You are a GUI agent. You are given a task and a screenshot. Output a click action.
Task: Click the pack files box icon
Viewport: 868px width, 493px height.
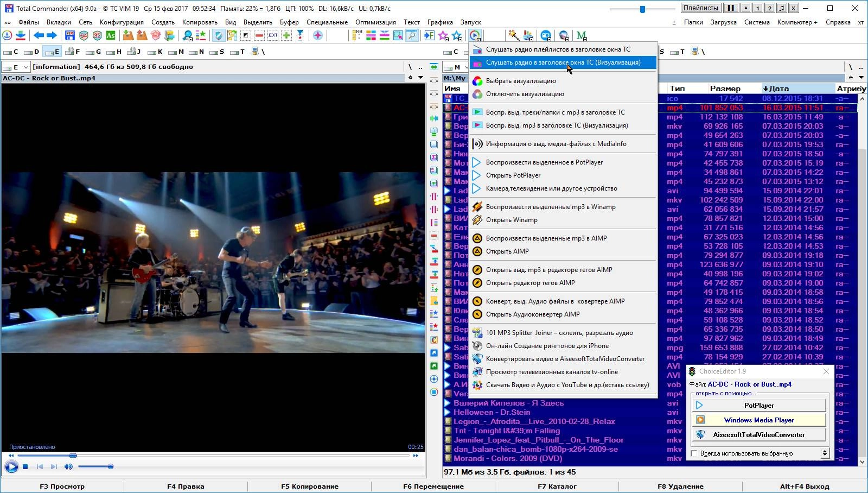coord(128,35)
